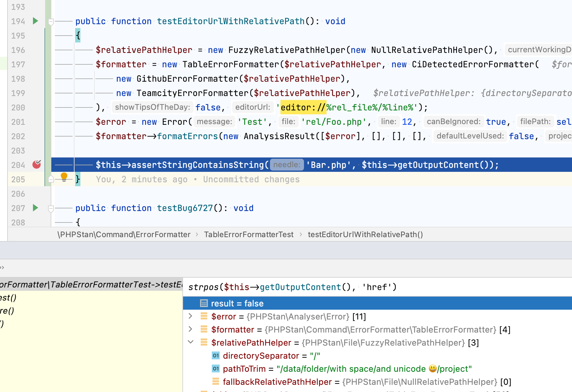Image resolution: width=572 pixels, height=392 pixels.
Task: Click 'rel/Foo.php' string on line 201
Action: [x=334, y=122]
